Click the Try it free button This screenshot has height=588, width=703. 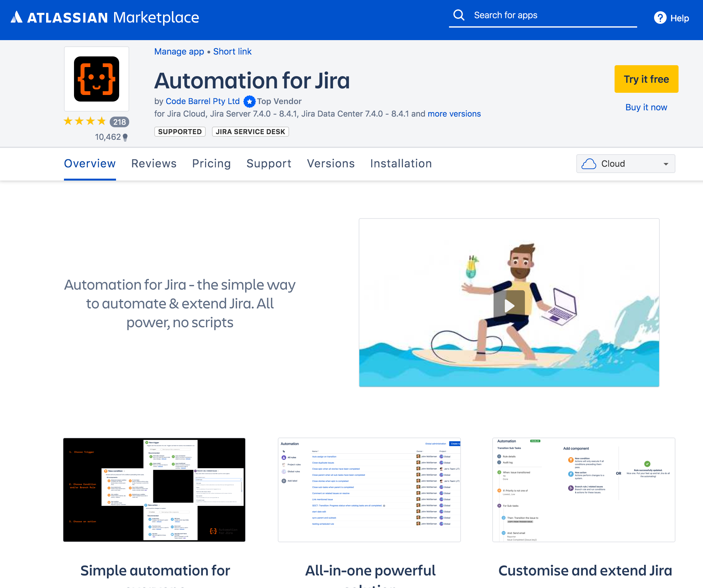pos(646,79)
